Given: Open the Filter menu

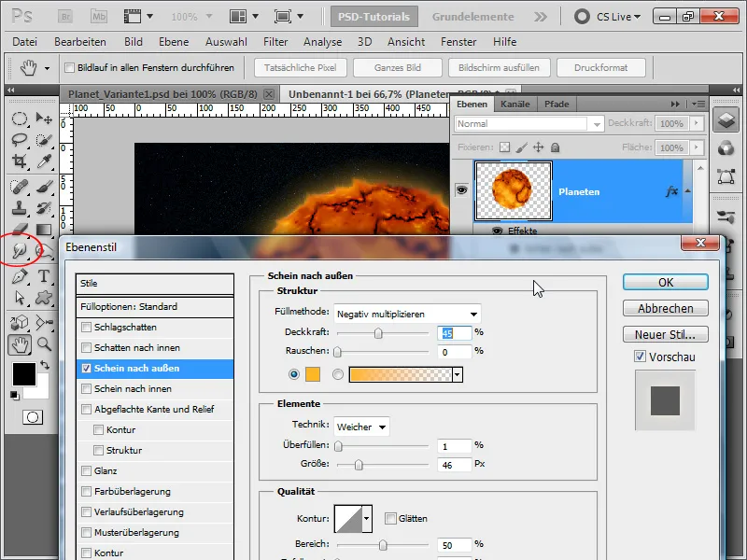Looking at the screenshot, I should click(x=275, y=42).
